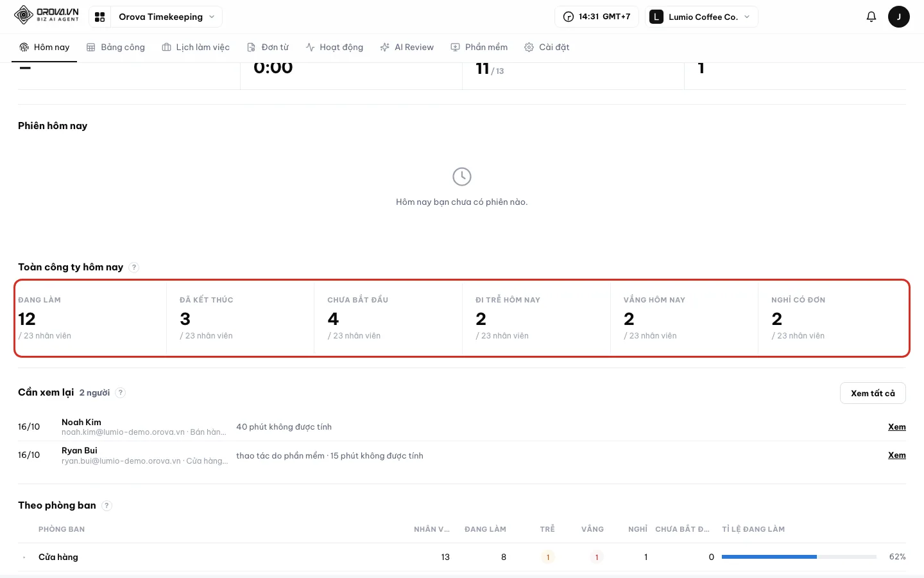Open Xem link for Noah Kim
The height and width of the screenshot is (578, 924).
click(x=897, y=427)
